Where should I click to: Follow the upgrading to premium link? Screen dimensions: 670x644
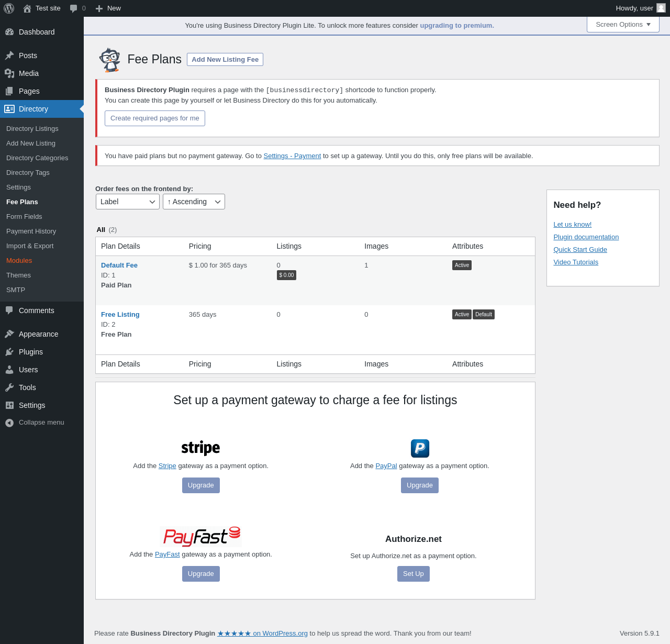[457, 26]
